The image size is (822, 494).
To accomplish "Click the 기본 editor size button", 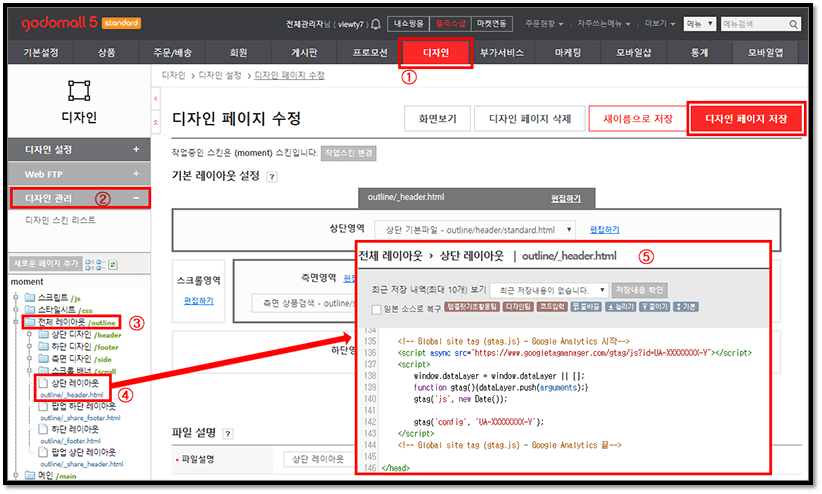I will coord(685,306).
